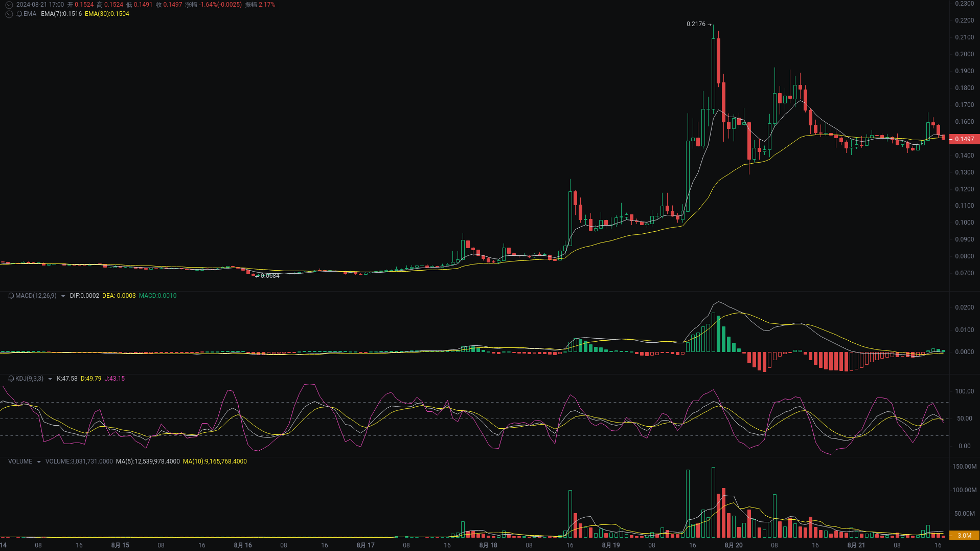Click the KDJ alert bell icon
The width and height of the screenshot is (980, 551).
pos(11,379)
